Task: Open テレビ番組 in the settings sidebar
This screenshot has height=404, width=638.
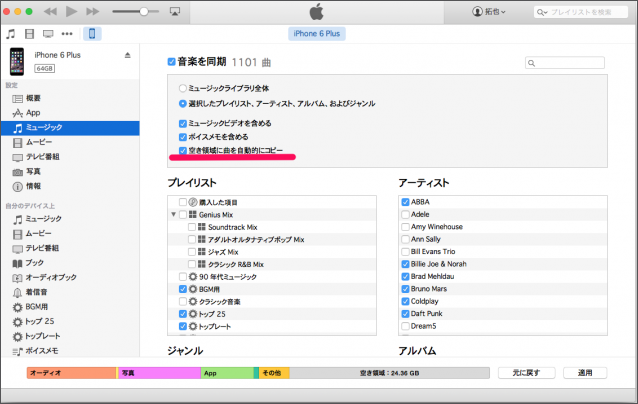Action: pos(70,157)
